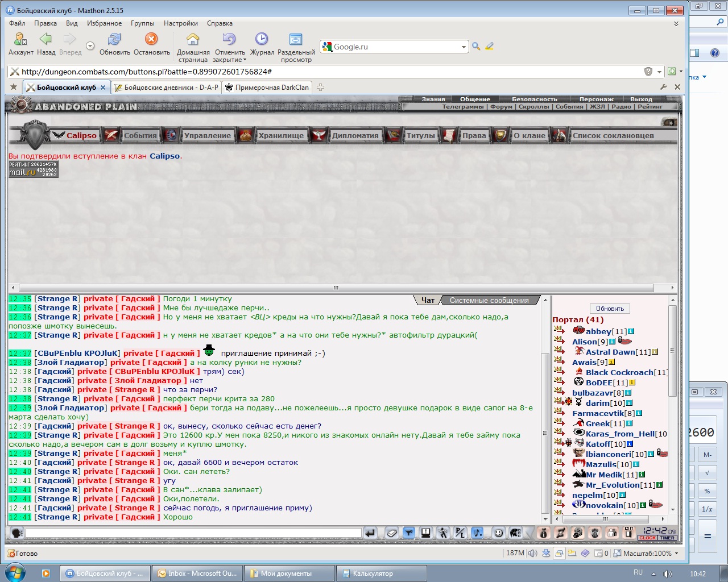Expand the menu bar overflow chevron

point(676,23)
